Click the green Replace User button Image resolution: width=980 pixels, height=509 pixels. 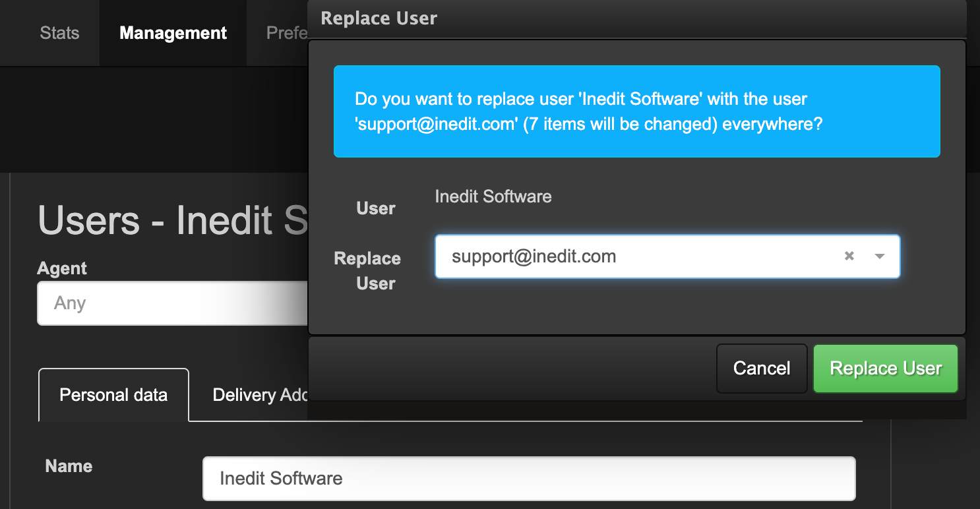coord(886,369)
